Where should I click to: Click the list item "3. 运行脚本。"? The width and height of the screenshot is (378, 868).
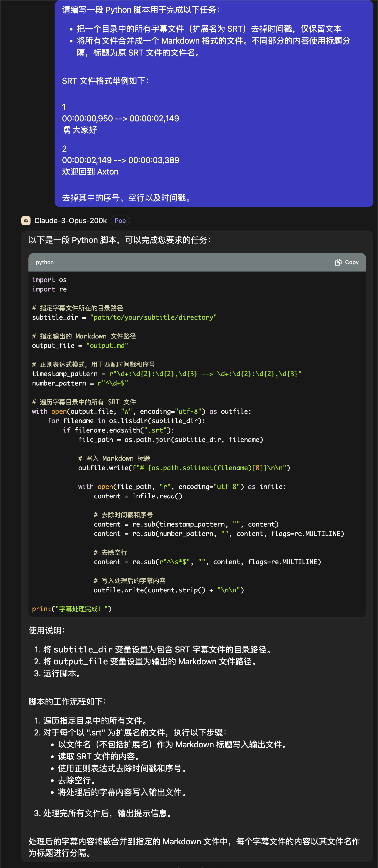(58, 674)
